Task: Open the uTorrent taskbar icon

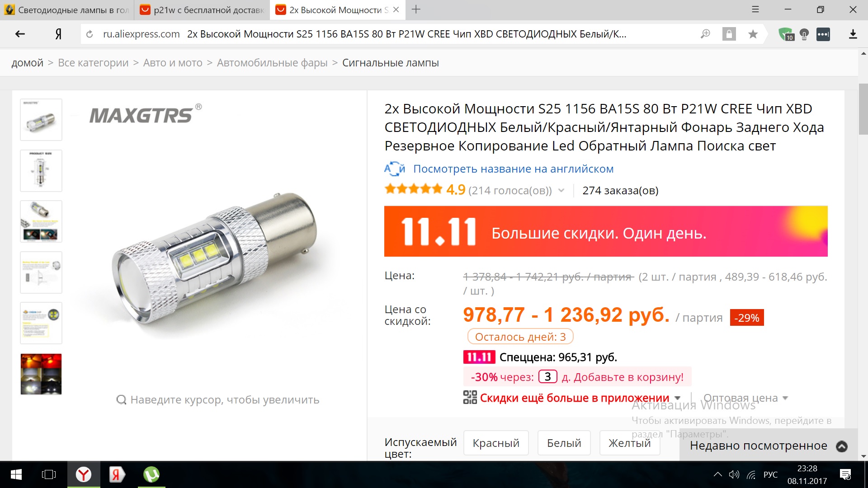Action: 151,474
